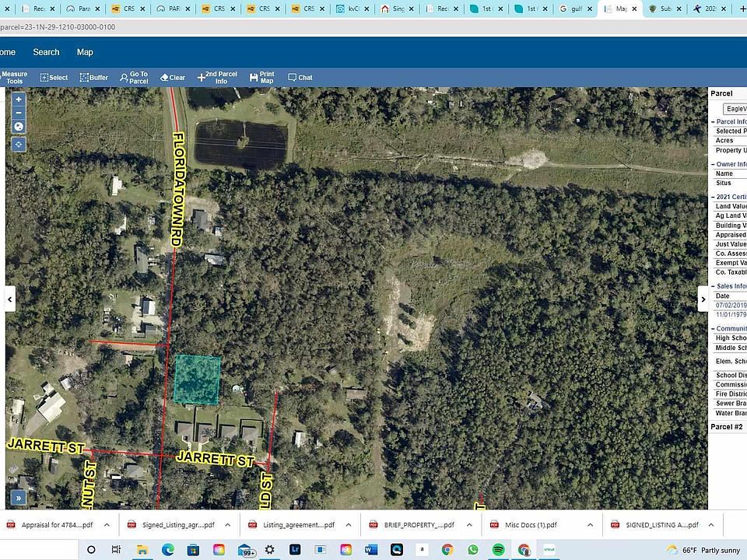The image size is (747, 560).
Task: Click the highlighted teal parcel on map
Action: (197, 380)
